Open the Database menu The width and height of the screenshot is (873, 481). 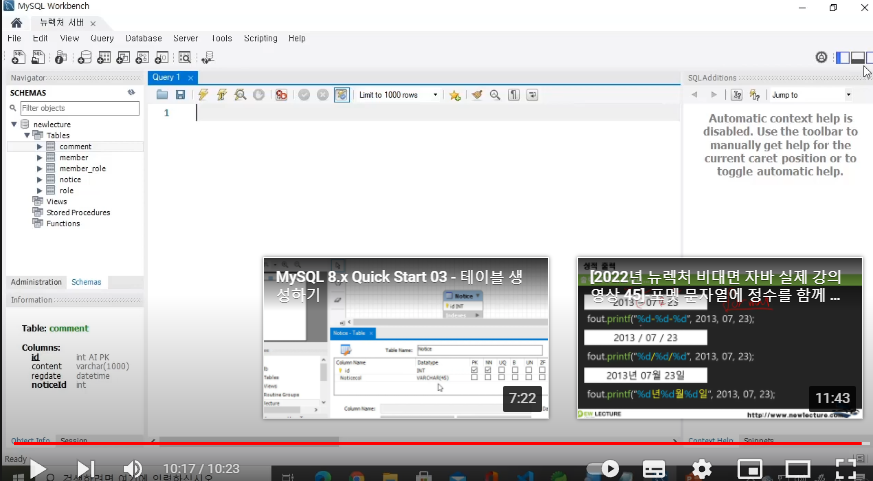(x=144, y=38)
